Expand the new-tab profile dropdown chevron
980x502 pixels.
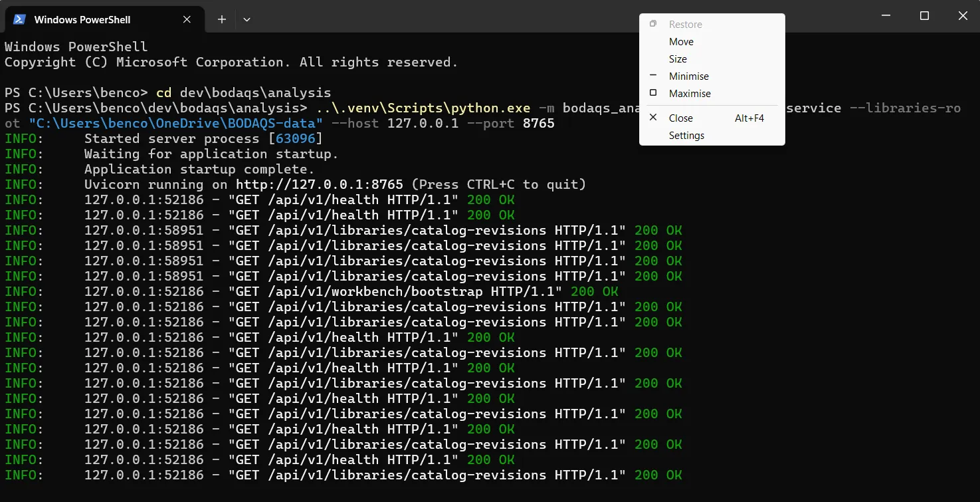(246, 19)
